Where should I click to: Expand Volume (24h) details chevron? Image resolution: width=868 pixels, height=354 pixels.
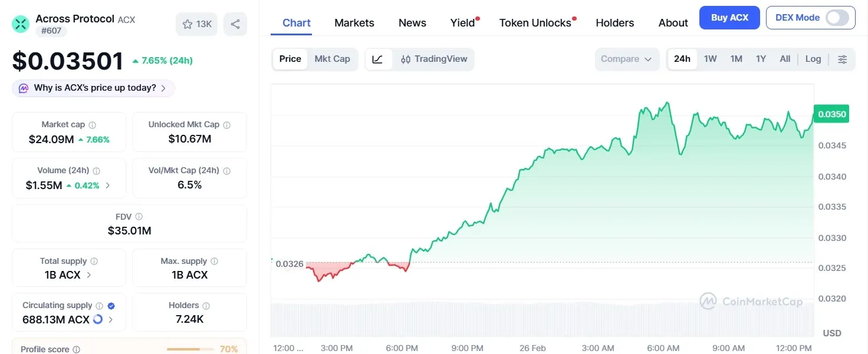pyautogui.click(x=107, y=184)
